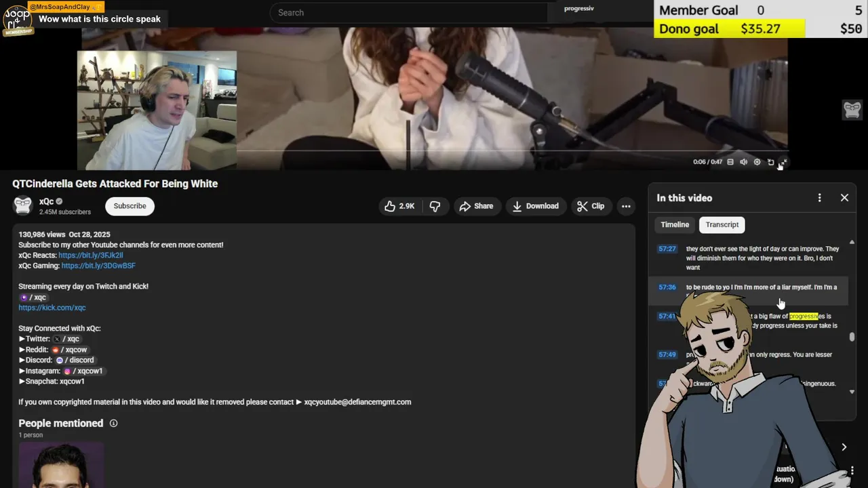Click the video progress bar

512,151
